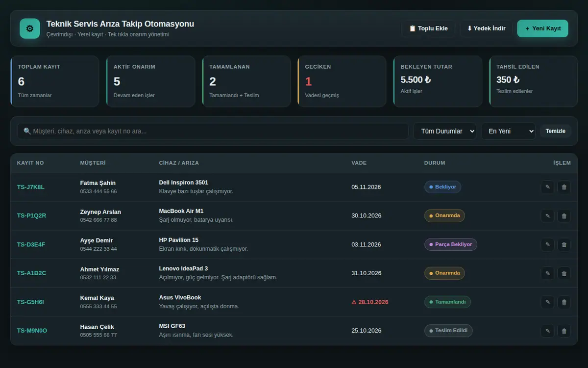Click record number TS-P1Q2R

[x=32, y=216]
